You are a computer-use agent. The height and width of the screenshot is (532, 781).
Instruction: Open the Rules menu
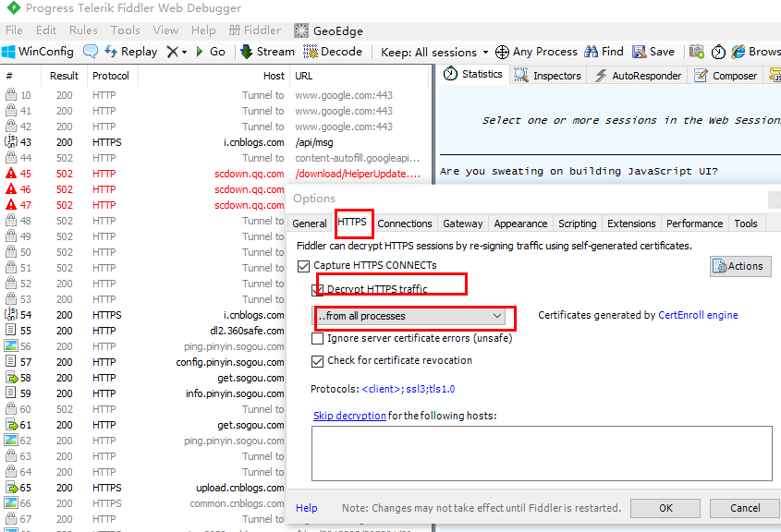coord(83,30)
